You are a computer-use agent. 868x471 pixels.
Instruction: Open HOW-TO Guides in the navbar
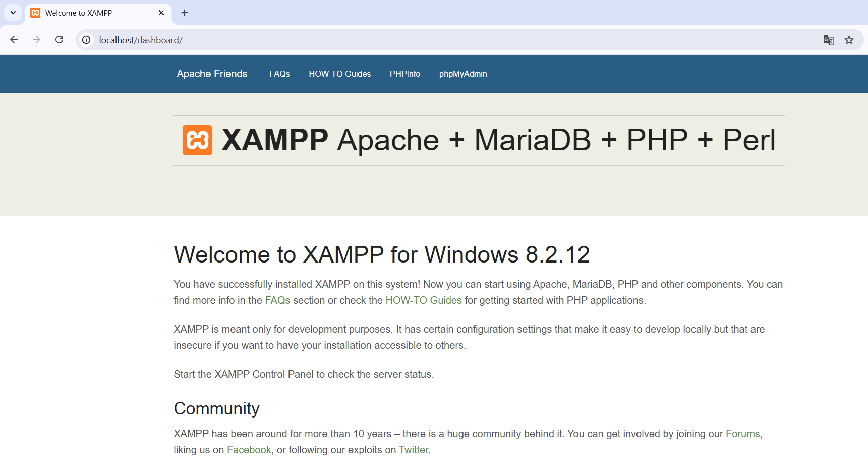(x=339, y=74)
